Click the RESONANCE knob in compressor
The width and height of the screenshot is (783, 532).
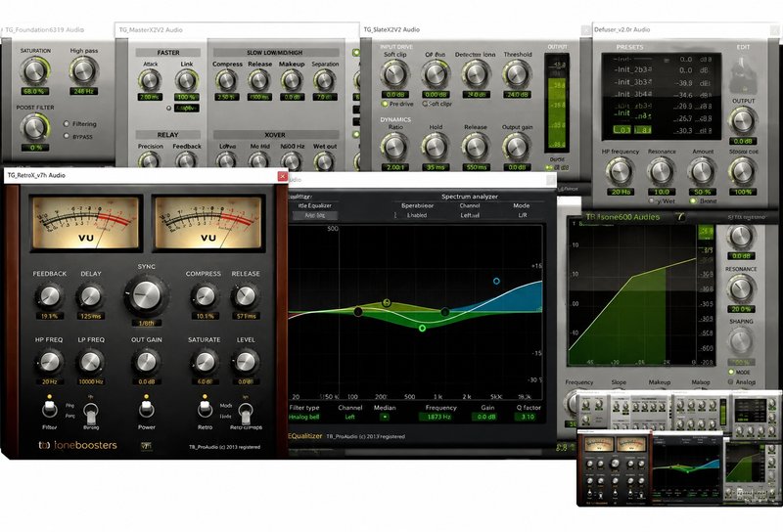[741, 288]
